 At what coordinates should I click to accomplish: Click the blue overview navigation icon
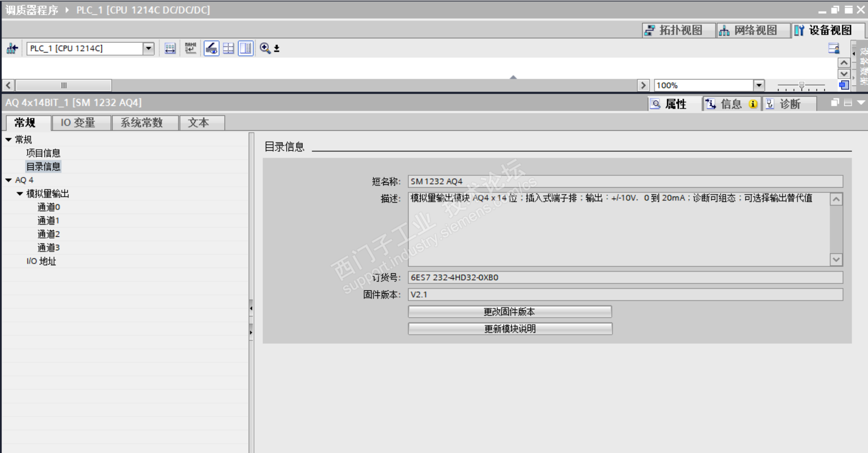[844, 85]
